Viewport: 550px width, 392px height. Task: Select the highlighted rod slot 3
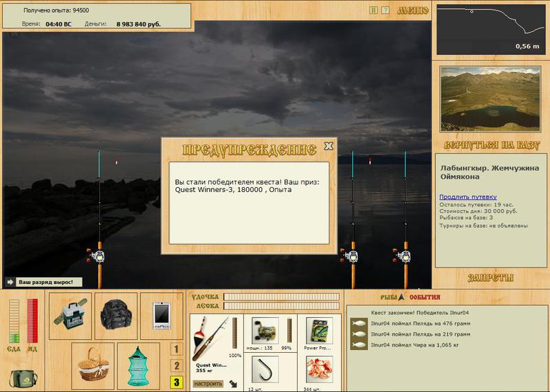pyautogui.click(x=176, y=382)
